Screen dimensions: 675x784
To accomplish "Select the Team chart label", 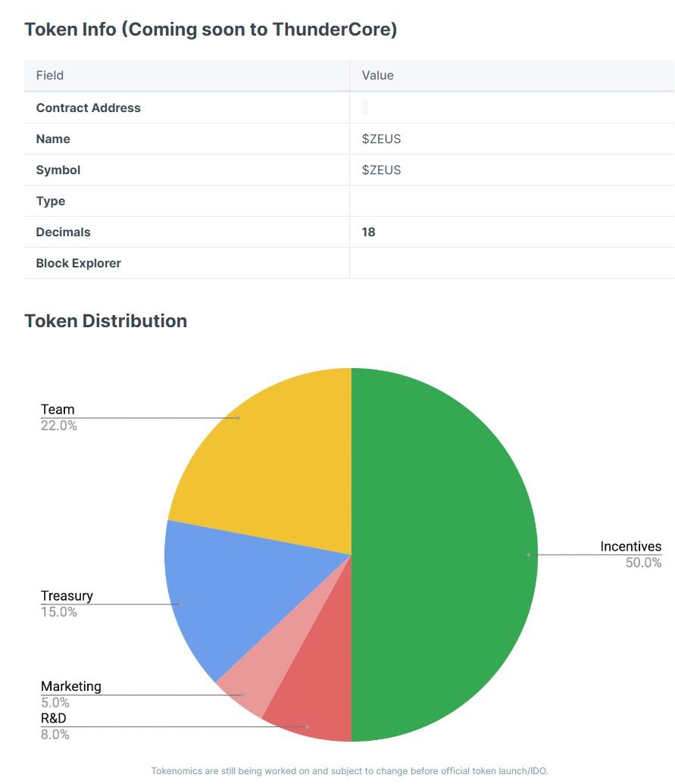I will pos(58,410).
